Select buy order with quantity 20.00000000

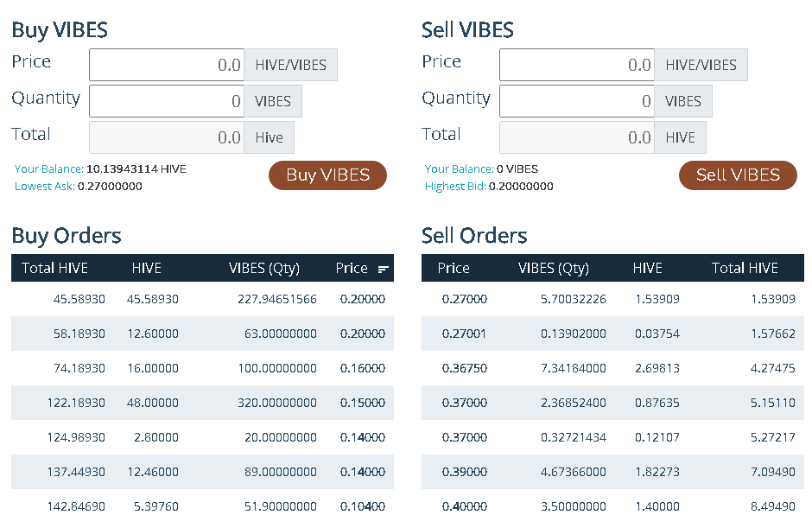(202, 437)
